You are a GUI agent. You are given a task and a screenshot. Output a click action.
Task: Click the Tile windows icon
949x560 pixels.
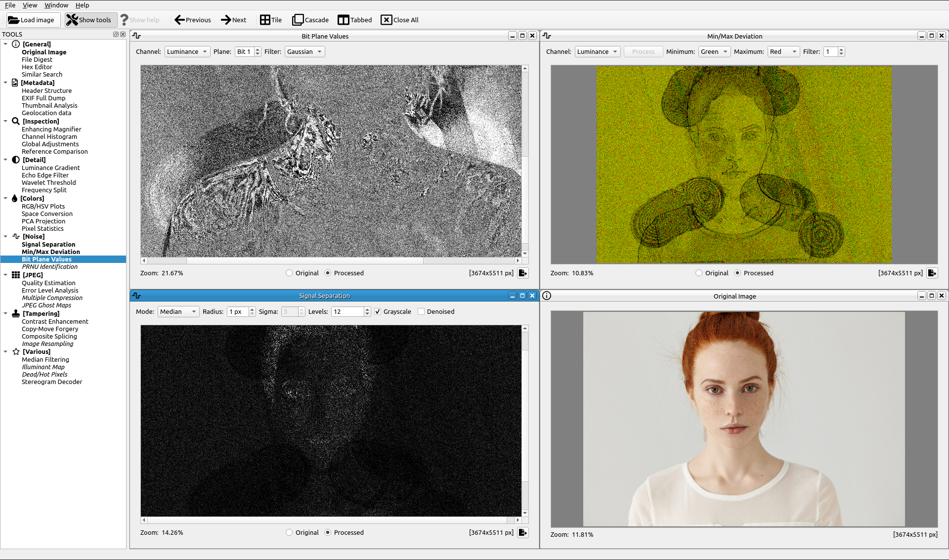[x=265, y=20]
